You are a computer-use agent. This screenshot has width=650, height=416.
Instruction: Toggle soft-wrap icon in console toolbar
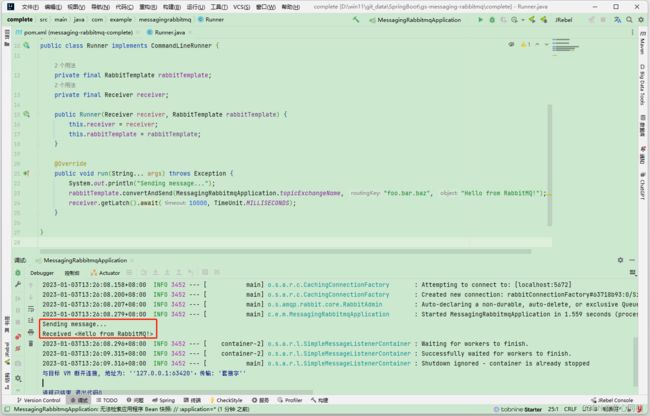click(31, 309)
